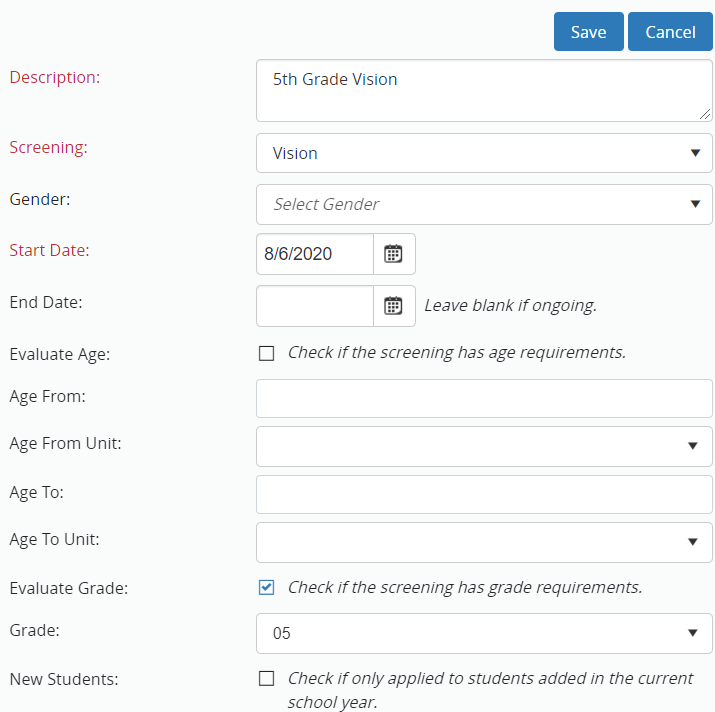Click the red Description label
The width and height of the screenshot is (715, 712).
(x=55, y=77)
